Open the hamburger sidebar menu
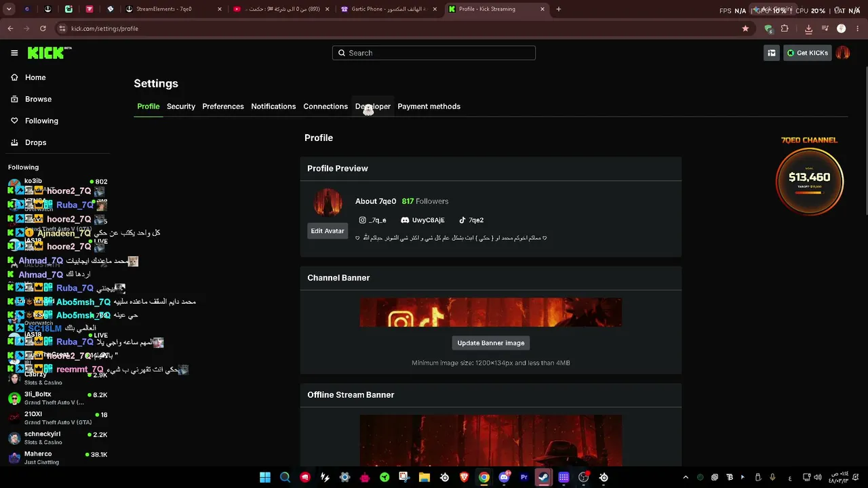This screenshot has width=868, height=488. [14, 53]
